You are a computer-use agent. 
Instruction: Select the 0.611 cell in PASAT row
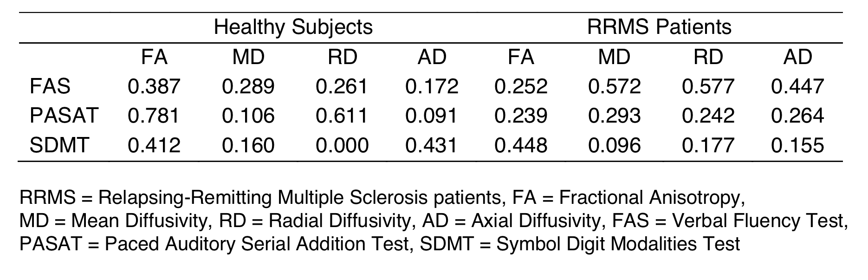[x=343, y=116]
